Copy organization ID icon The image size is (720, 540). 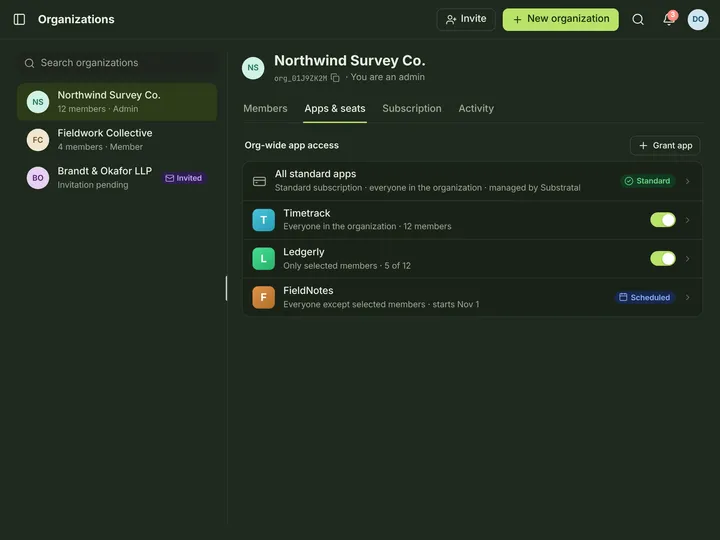point(335,78)
